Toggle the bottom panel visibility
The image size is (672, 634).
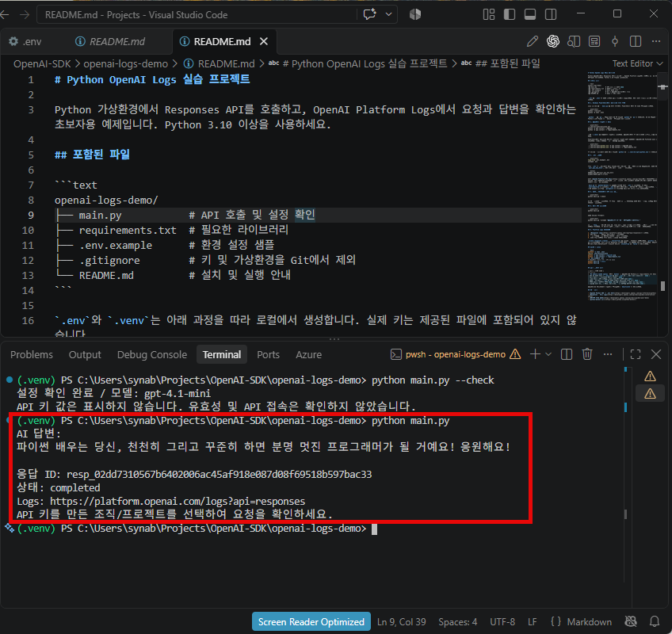(530, 14)
